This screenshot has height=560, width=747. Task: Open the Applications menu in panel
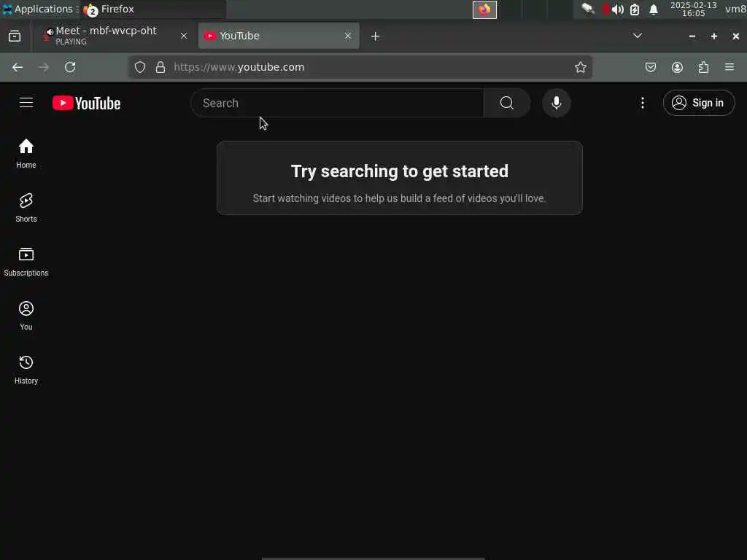click(x=39, y=9)
